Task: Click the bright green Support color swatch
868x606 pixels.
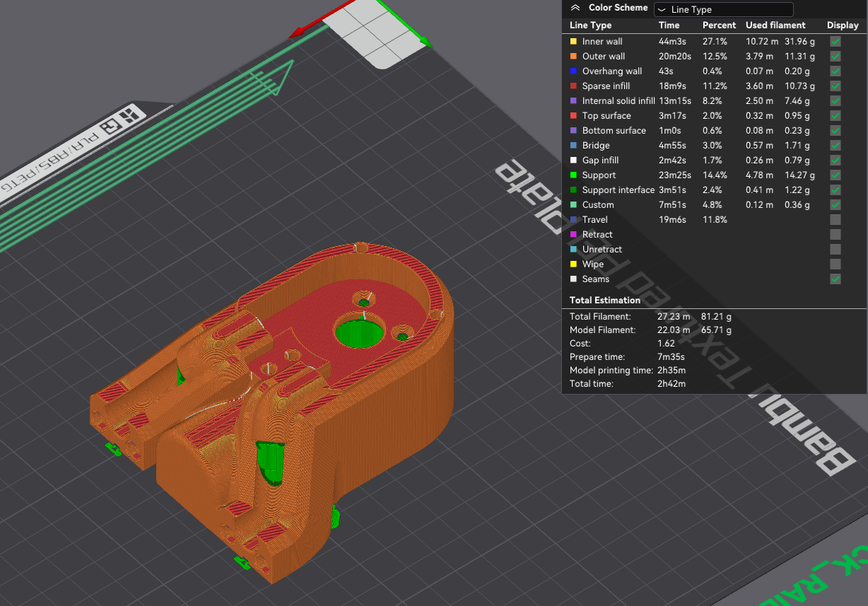Action: [574, 175]
